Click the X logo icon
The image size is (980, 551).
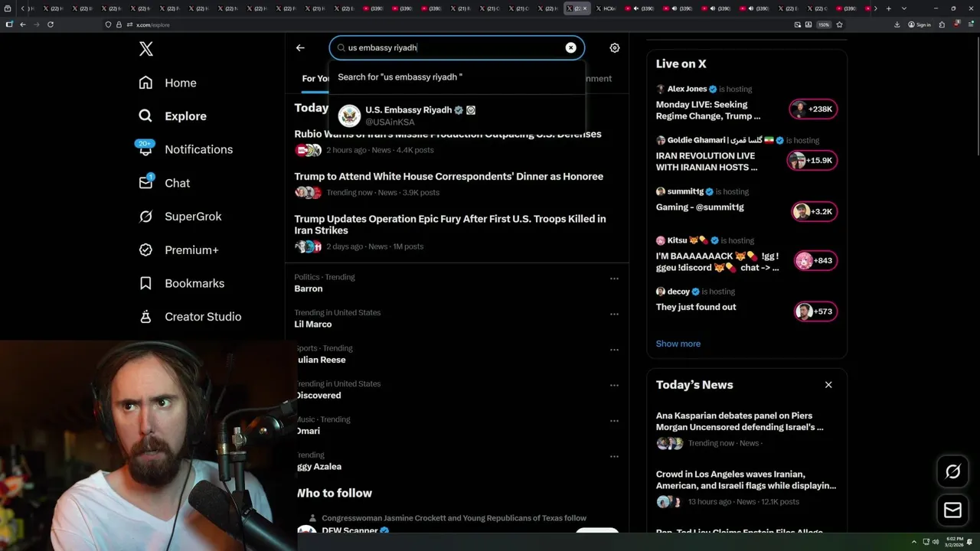(146, 49)
